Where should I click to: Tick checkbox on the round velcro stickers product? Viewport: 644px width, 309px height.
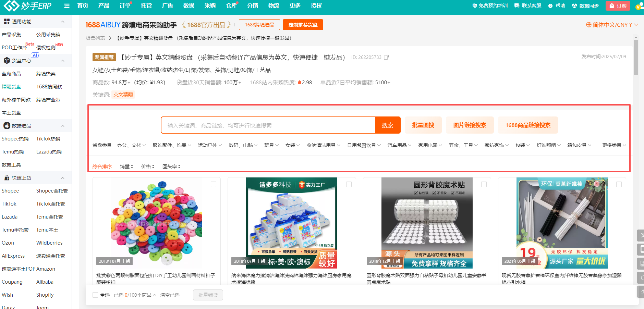(x=484, y=184)
